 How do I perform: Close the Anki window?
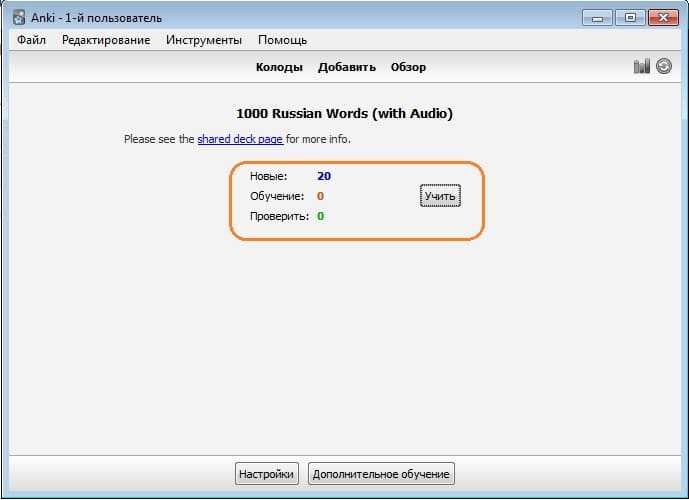664,17
